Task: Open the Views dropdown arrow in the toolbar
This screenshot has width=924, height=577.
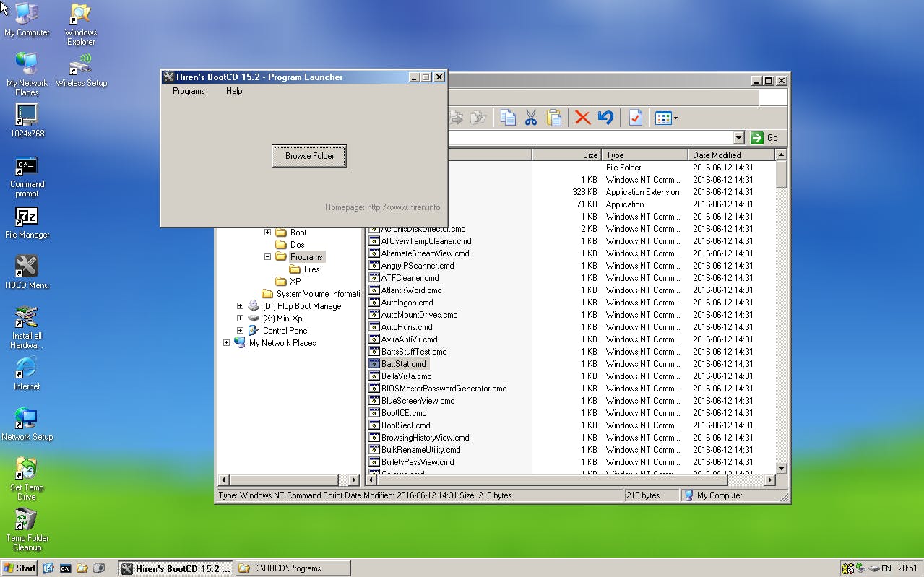Action: (674, 117)
